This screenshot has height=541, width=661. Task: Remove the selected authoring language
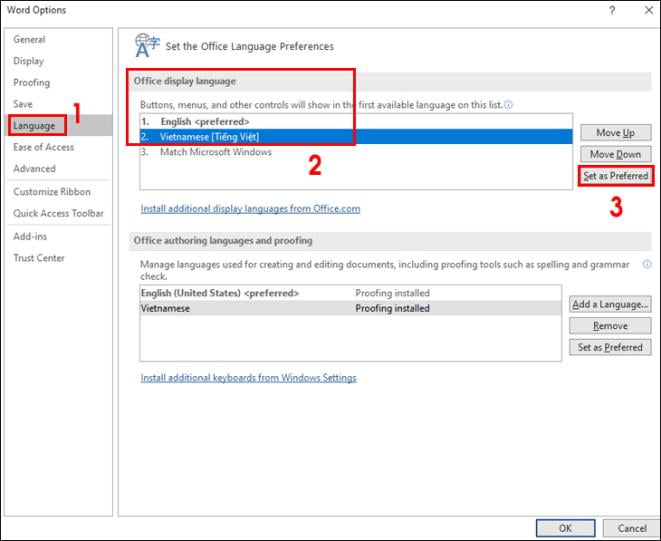point(610,326)
